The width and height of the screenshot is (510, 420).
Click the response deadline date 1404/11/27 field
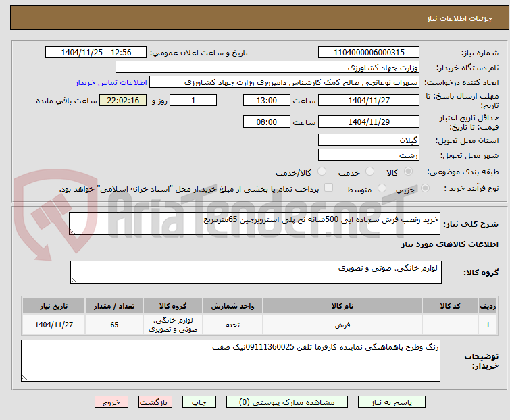pyautogui.click(x=369, y=100)
